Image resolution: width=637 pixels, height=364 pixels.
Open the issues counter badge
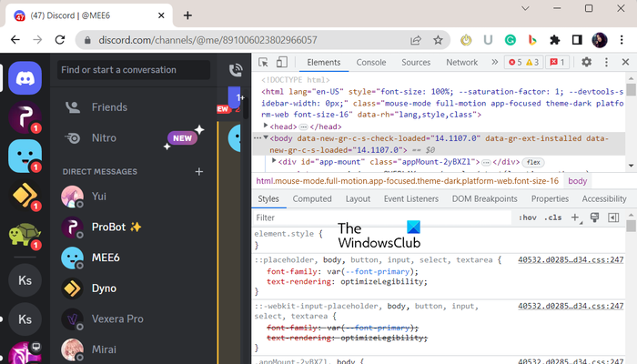pyautogui.click(x=557, y=62)
